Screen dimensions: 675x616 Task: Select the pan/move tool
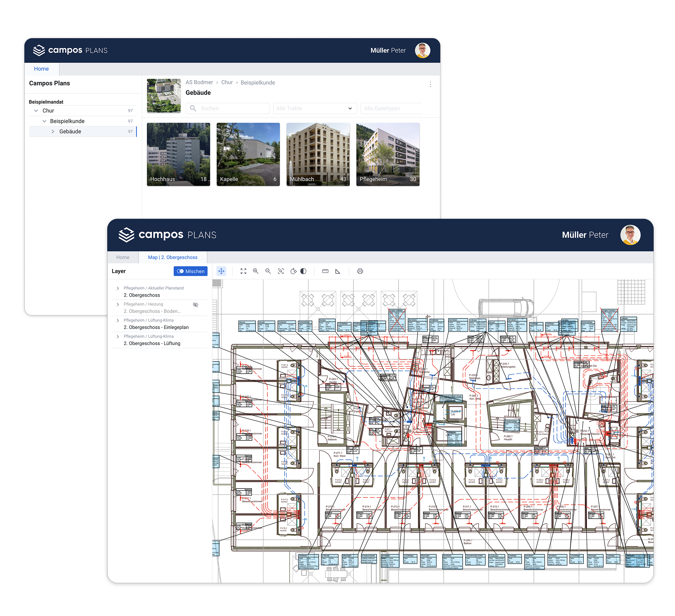pyautogui.click(x=221, y=271)
